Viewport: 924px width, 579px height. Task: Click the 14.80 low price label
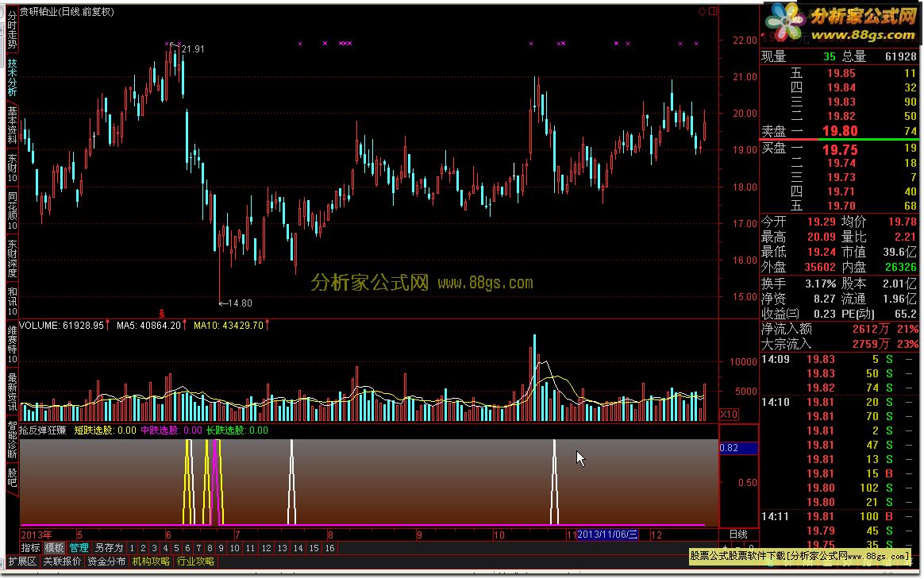pos(240,303)
